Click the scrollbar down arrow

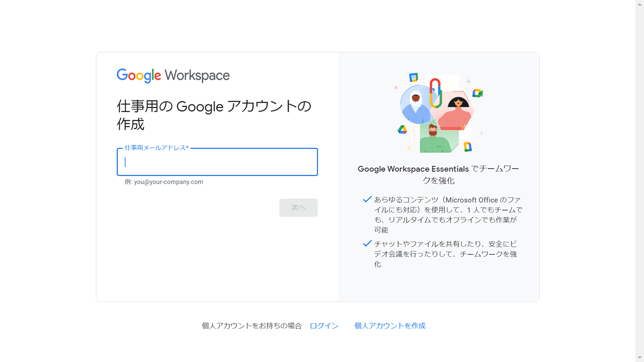point(640,358)
